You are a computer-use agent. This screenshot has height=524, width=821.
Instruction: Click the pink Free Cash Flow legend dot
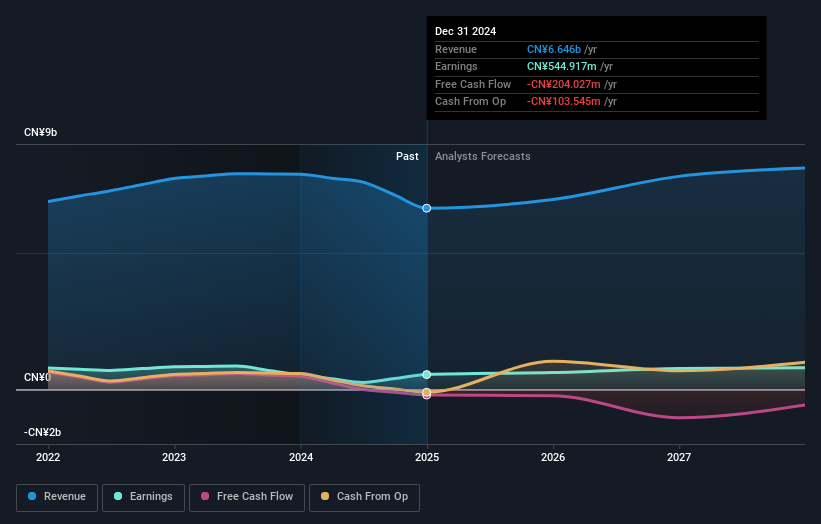pyautogui.click(x=205, y=496)
